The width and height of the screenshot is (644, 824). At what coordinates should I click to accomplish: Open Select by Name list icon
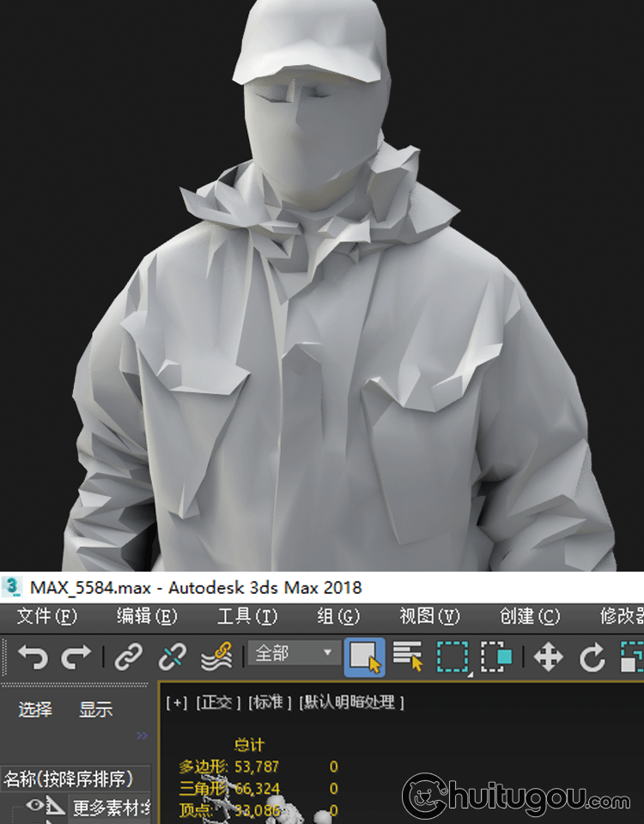409,658
